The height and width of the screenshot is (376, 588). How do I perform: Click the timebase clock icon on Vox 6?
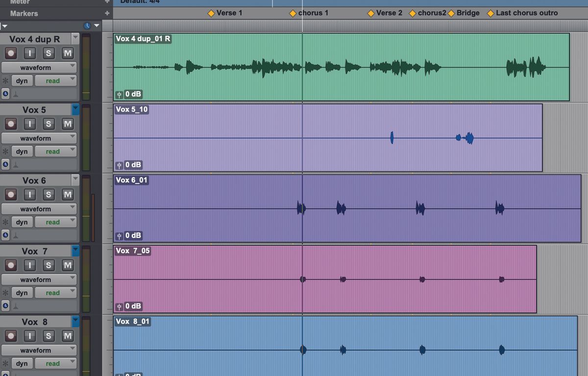coord(5,235)
